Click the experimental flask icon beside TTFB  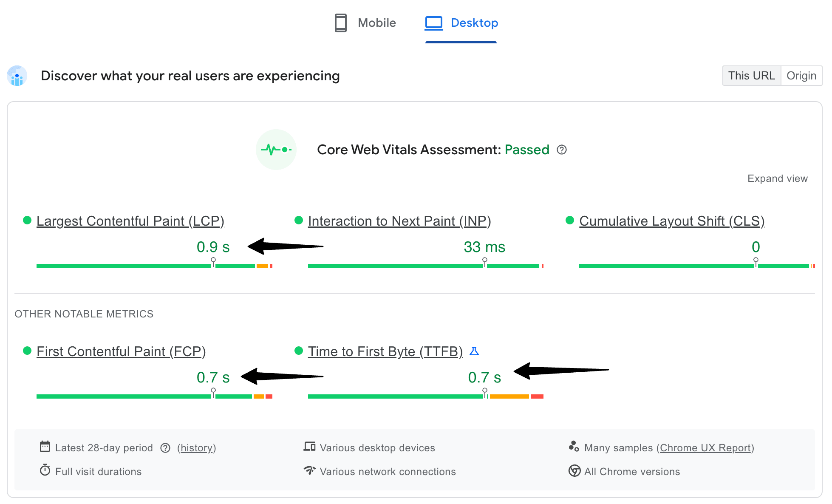pos(475,351)
